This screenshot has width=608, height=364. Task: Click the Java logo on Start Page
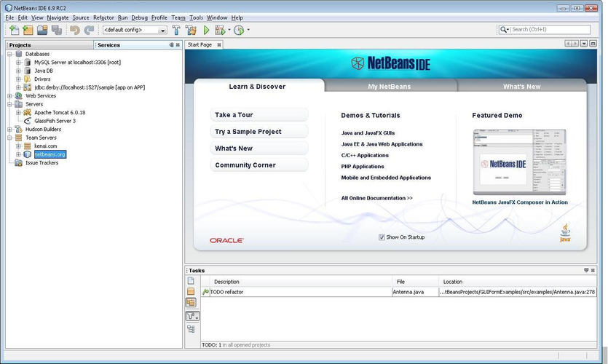pos(565,232)
